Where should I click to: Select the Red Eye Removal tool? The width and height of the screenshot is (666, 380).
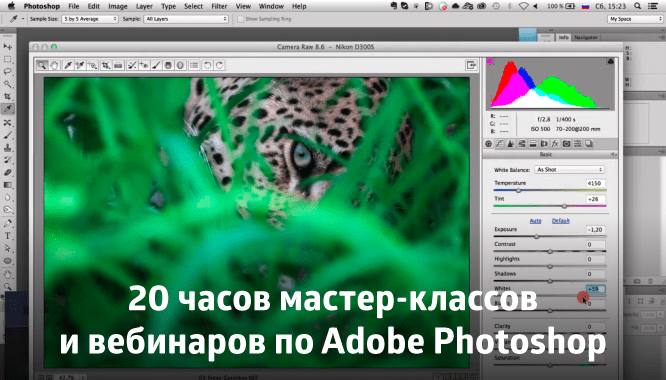[144, 65]
